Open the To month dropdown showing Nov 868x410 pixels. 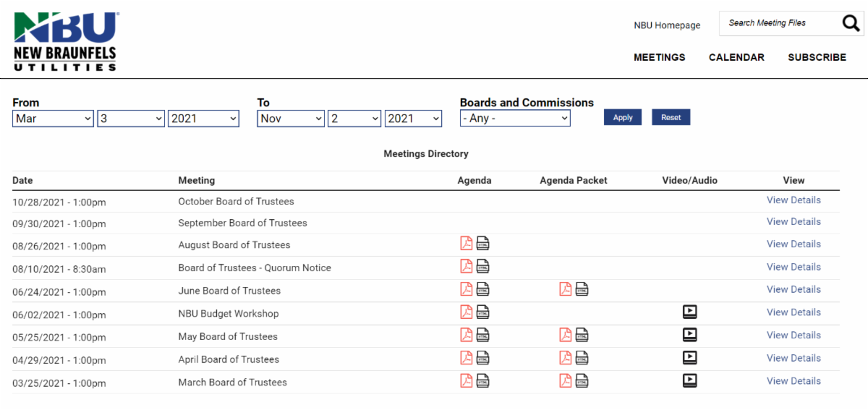pyautogui.click(x=290, y=119)
